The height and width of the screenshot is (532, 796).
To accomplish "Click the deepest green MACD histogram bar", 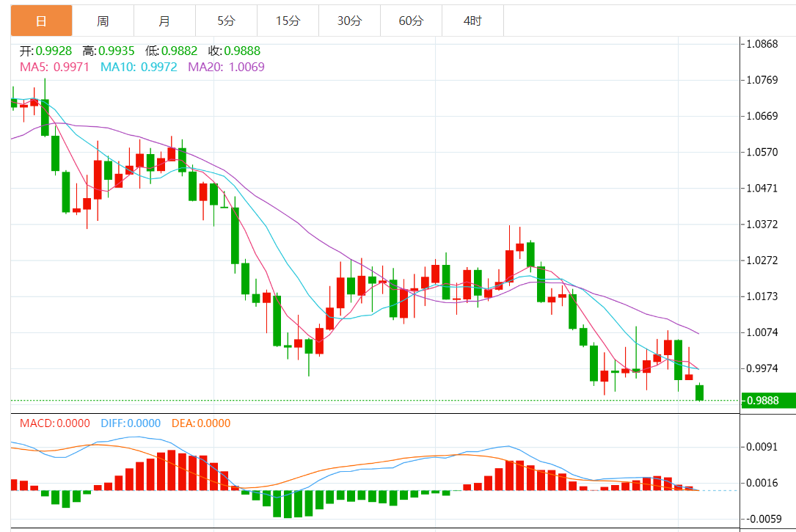I will [x=288, y=504].
